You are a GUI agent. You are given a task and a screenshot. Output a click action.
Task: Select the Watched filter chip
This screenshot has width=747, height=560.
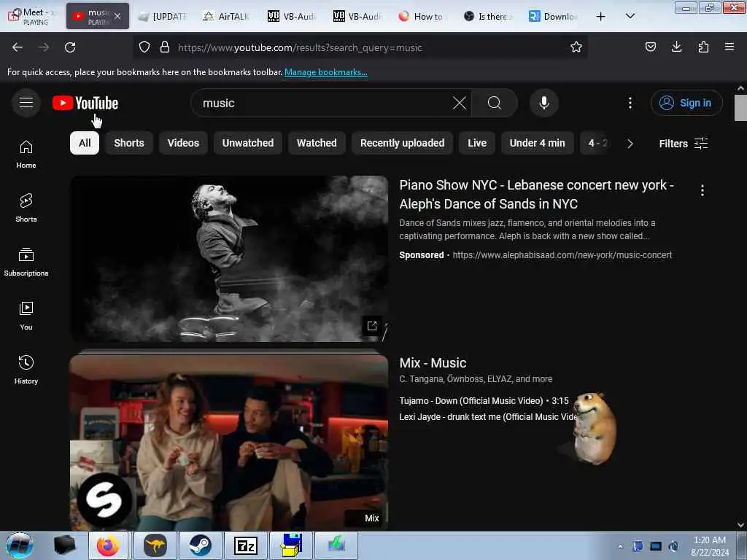[317, 143]
